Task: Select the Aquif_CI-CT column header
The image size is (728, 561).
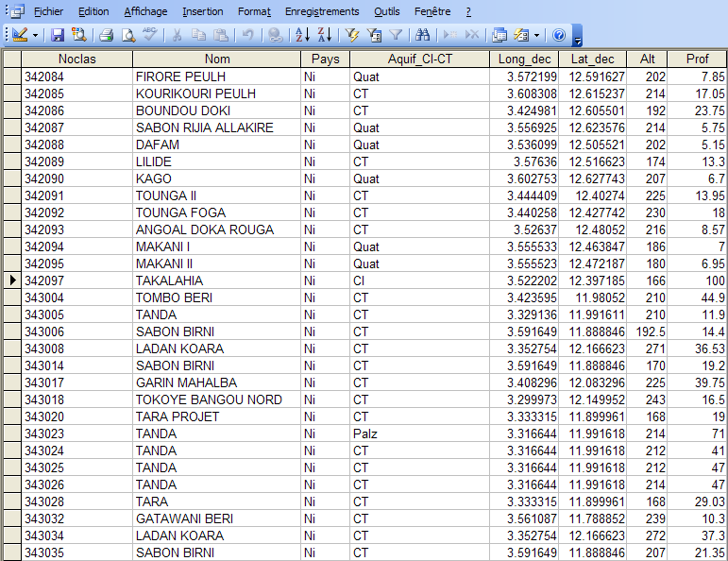Action: click(420, 59)
